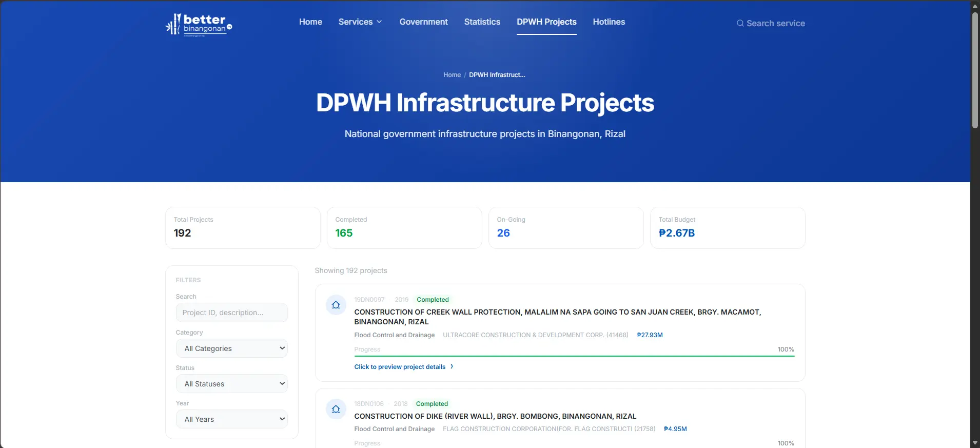Click the 2018 year label
The height and width of the screenshot is (448, 980).
[401, 404]
